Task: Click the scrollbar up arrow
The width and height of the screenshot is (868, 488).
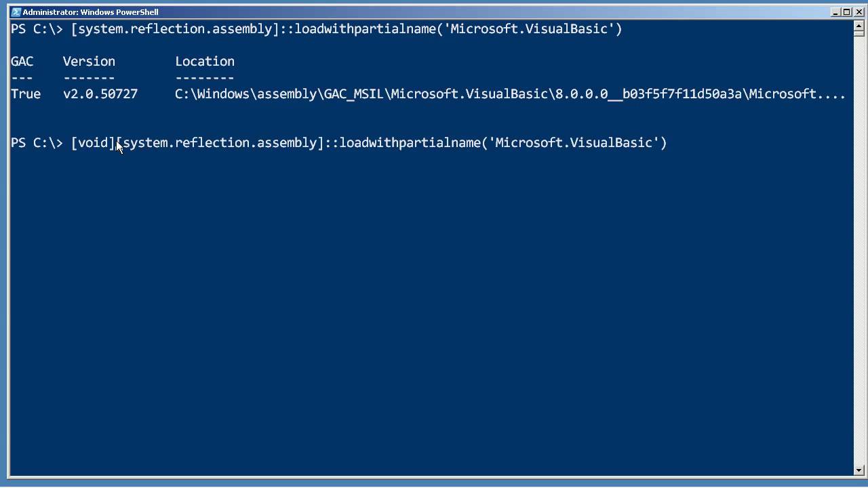Action: [x=859, y=25]
